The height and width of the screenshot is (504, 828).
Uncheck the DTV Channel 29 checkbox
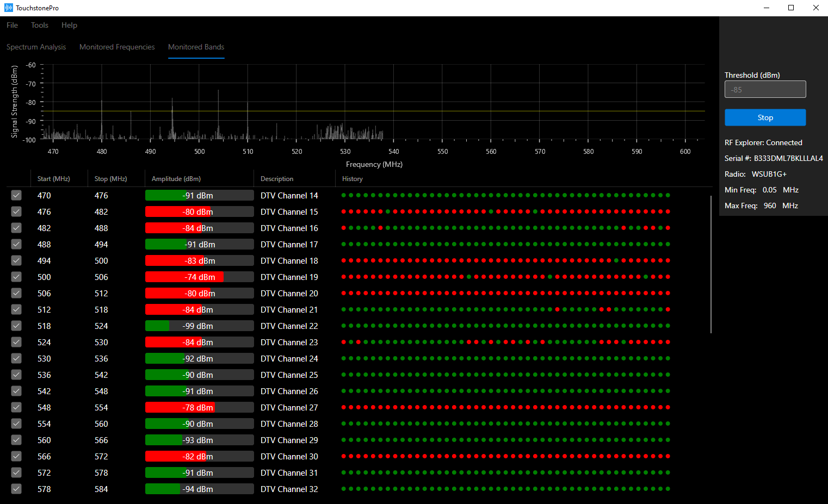16,440
